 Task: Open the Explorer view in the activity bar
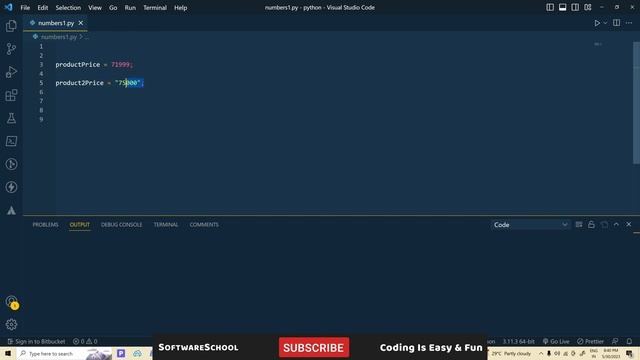pyautogui.click(x=11, y=26)
